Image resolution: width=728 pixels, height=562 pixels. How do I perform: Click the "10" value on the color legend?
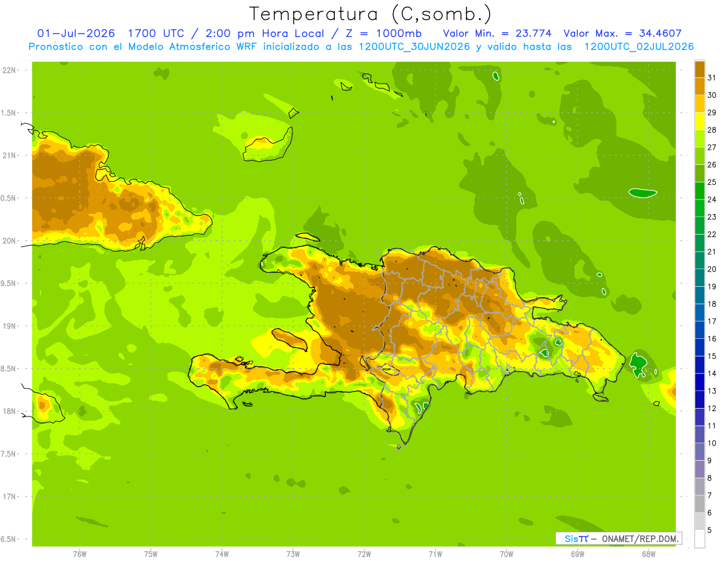pyautogui.click(x=712, y=443)
